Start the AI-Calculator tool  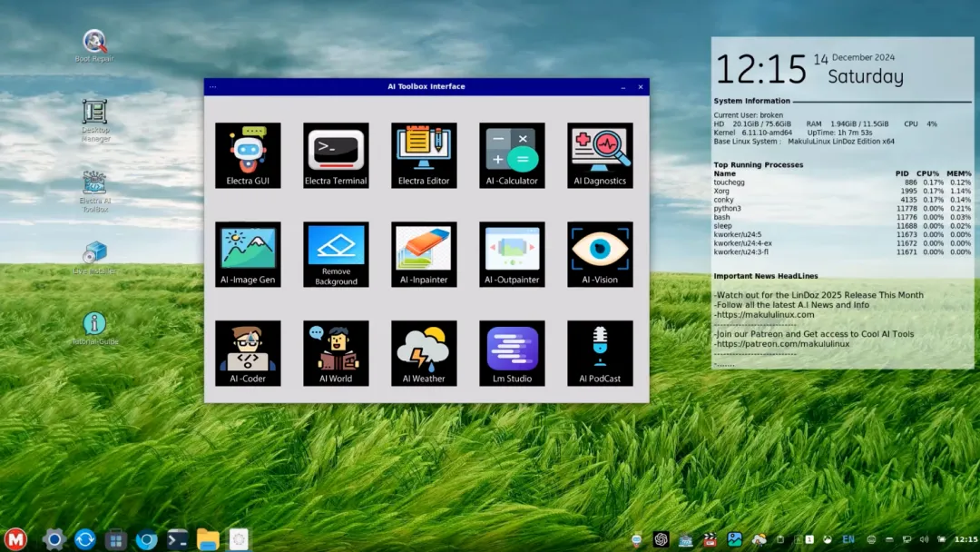point(512,155)
